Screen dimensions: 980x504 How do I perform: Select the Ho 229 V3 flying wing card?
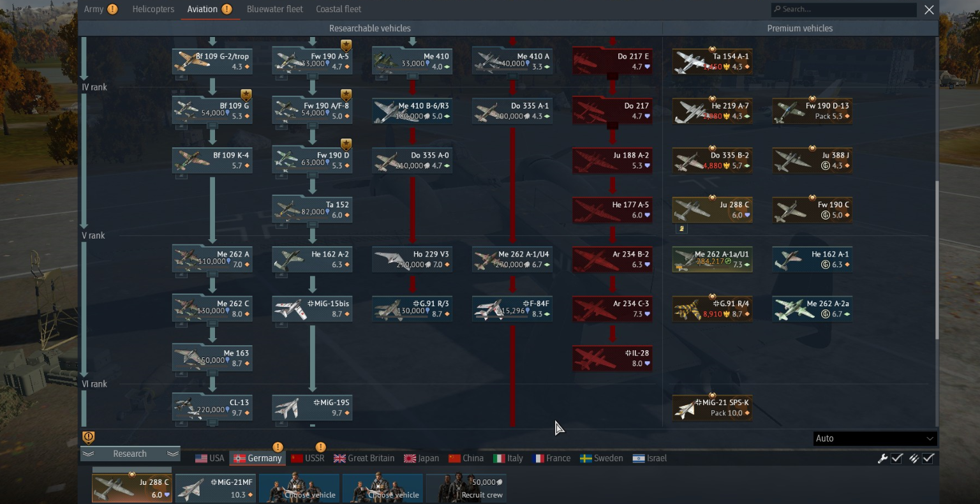point(412,259)
